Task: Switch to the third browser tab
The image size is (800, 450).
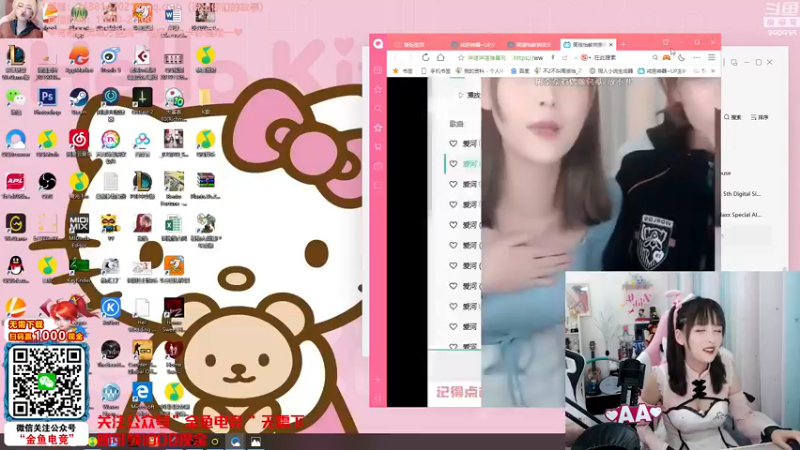Action: pyautogui.click(x=531, y=44)
